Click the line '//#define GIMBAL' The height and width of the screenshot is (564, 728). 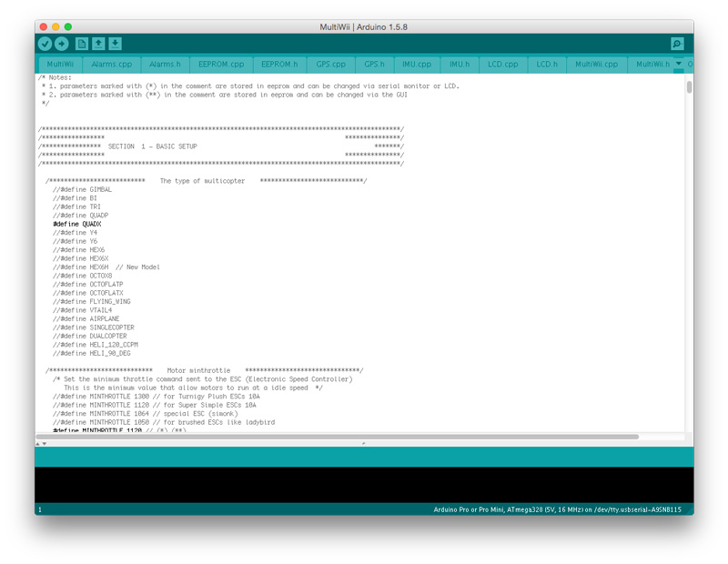[x=82, y=190]
